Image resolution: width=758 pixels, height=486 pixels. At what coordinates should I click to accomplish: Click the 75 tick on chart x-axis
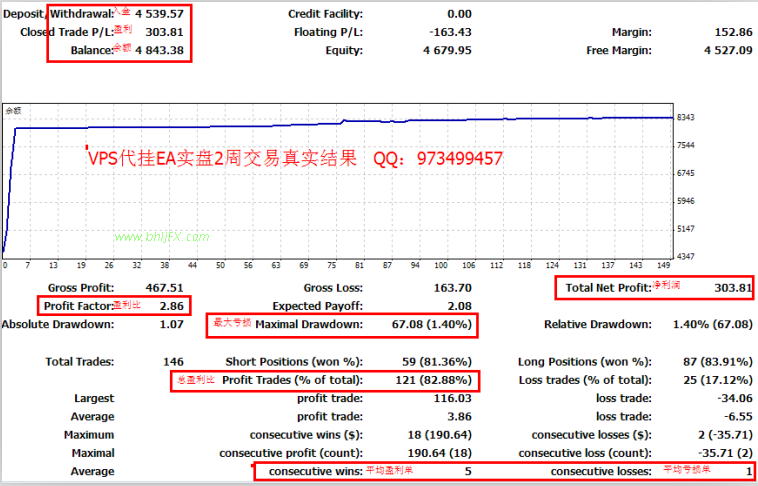coord(332,265)
